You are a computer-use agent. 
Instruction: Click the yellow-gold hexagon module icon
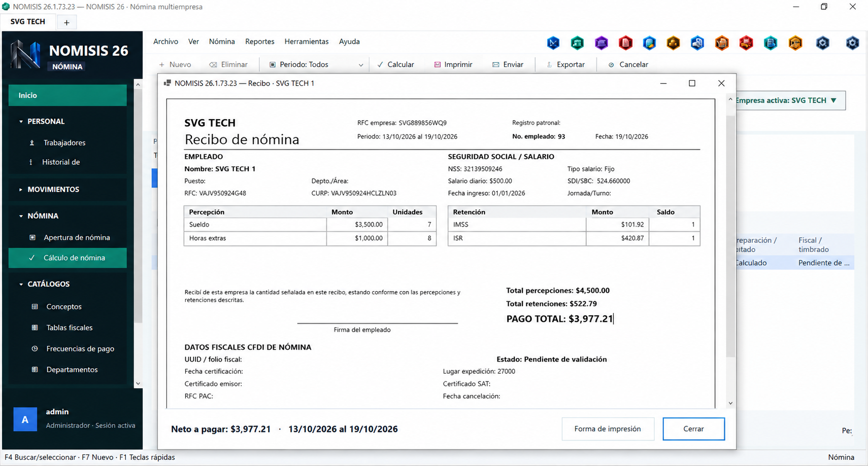pos(674,43)
